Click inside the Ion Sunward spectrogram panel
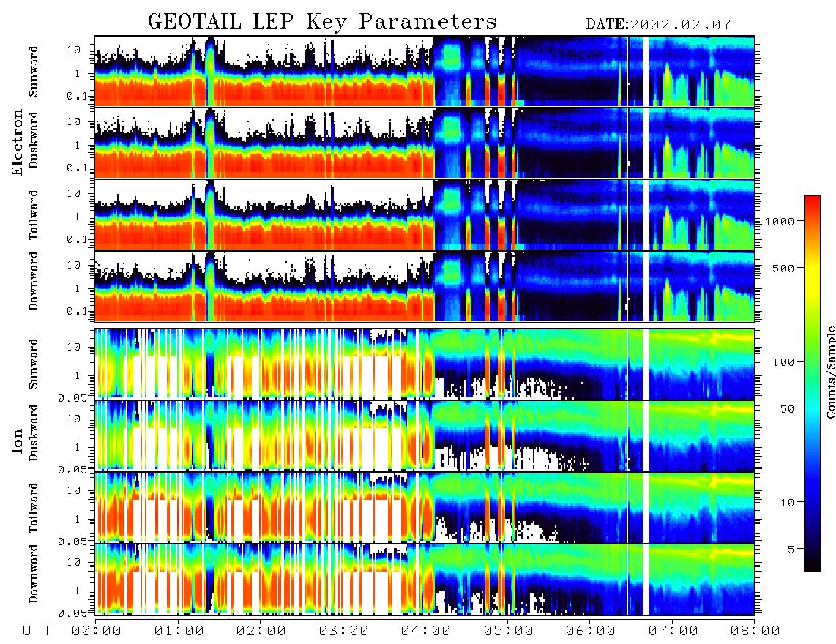 (425, 364)
